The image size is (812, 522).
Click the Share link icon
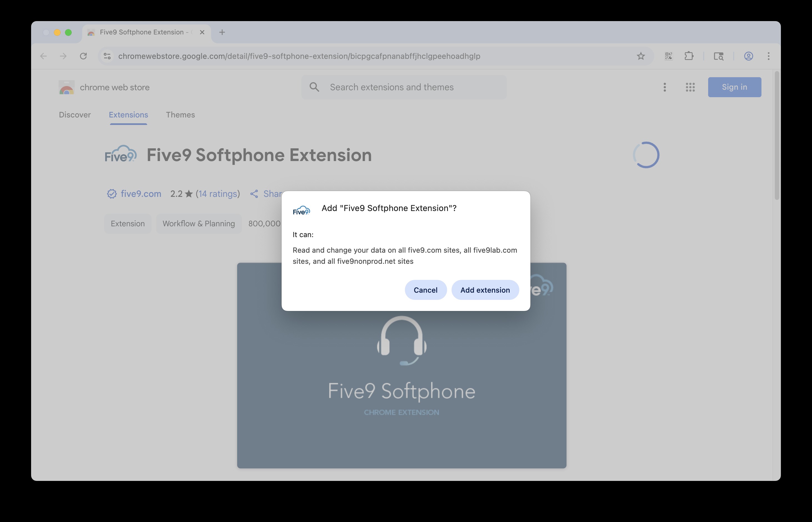[254, 194]
